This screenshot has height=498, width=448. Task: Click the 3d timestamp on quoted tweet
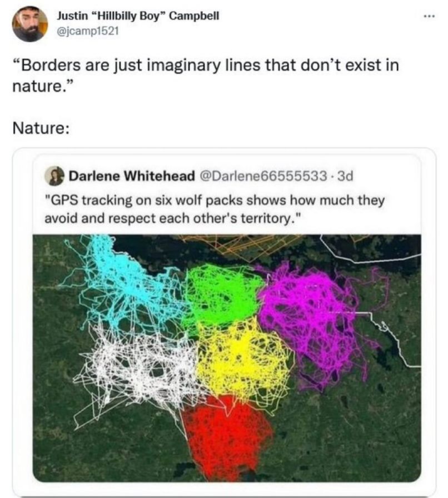tap(345, 176)
